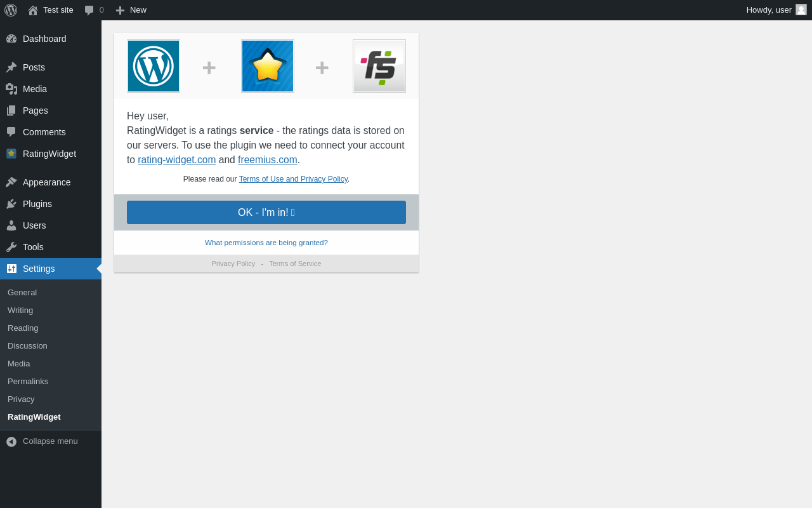812x508 pixels.
Task: Expand What permissions are being granted
Action: [266, 243]
